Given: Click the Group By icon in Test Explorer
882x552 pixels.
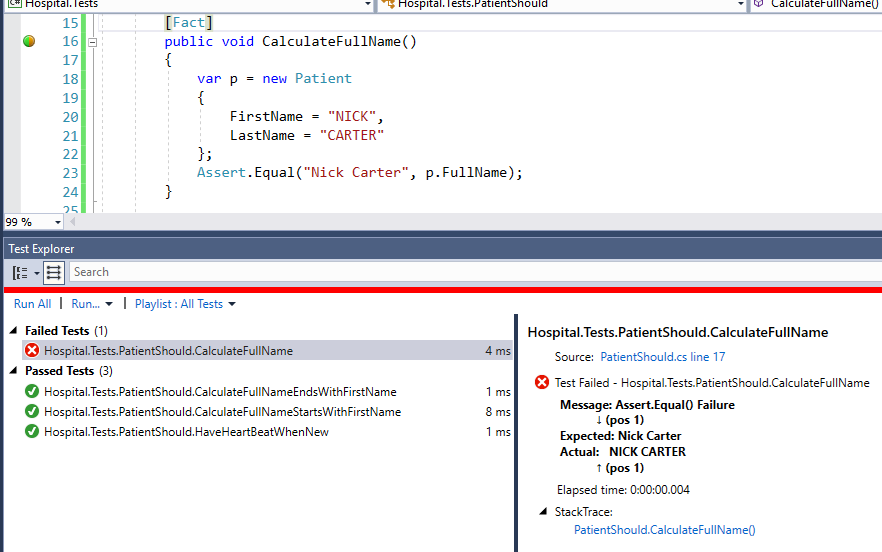Looking at the screenshot, I should (20, 273).
